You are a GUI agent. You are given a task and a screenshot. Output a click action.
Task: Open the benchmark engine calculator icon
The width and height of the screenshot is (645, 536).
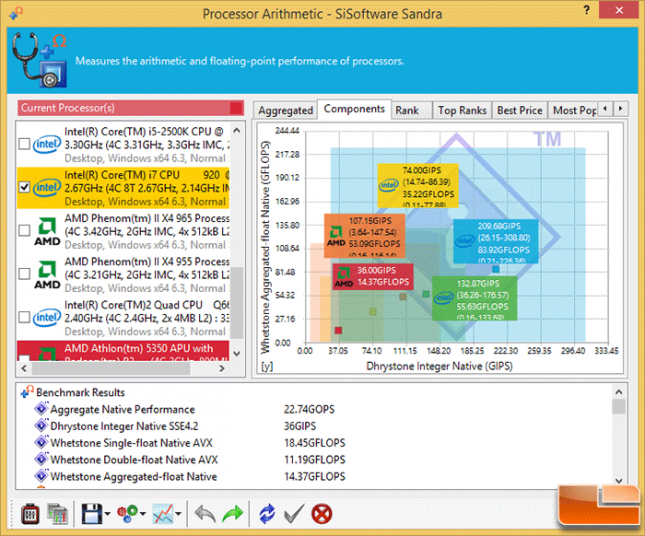coord(30,514)
